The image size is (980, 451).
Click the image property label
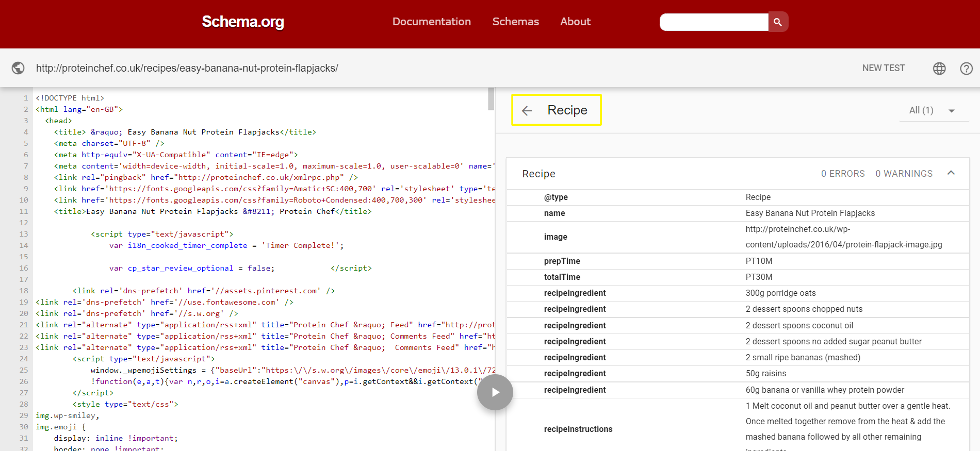(x=556, y=237)
